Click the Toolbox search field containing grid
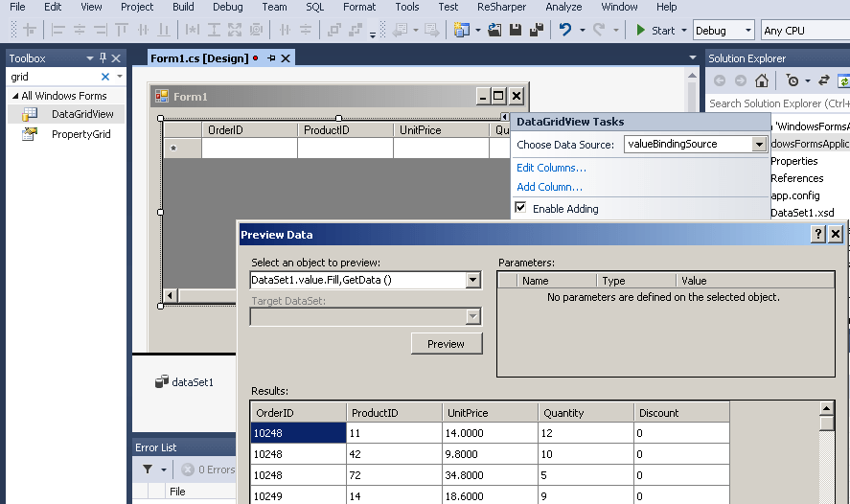This screenshot has width=850, height=504. click(x=53, y=77)
